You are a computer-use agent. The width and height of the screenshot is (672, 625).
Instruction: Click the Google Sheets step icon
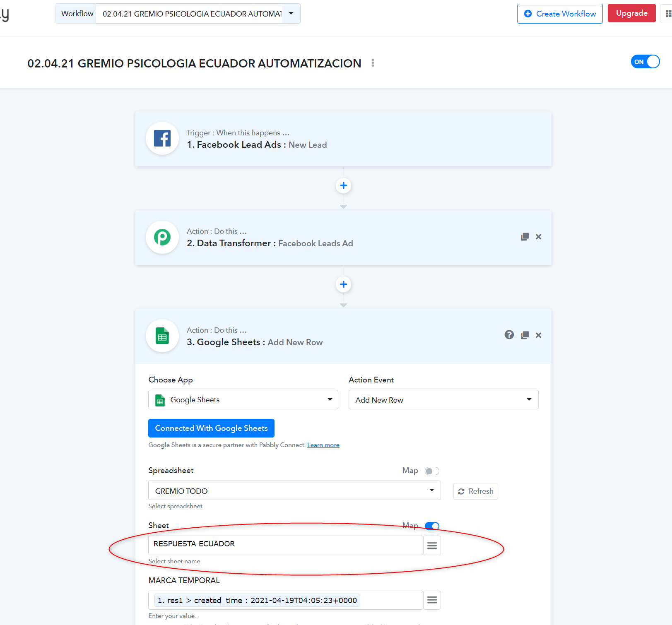(x=162, y=336)
